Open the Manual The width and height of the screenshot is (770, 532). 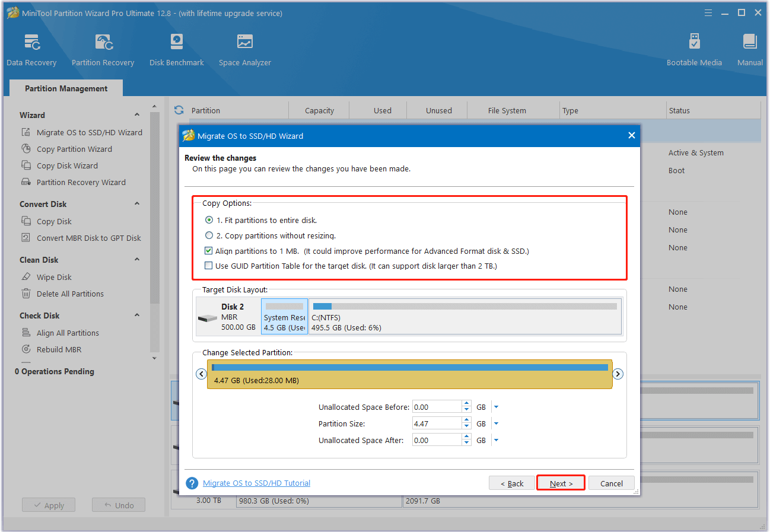[x=750, y=50]
